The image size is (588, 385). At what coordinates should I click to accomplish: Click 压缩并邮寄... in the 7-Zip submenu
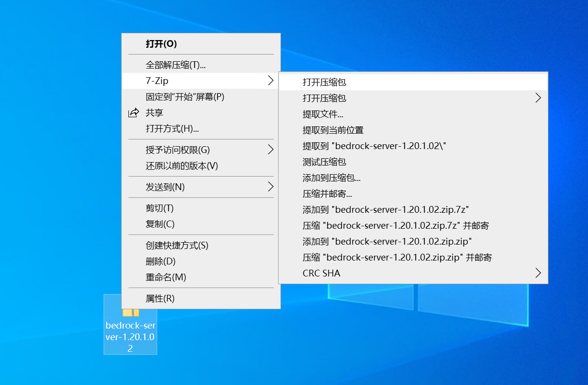point(327,193)
